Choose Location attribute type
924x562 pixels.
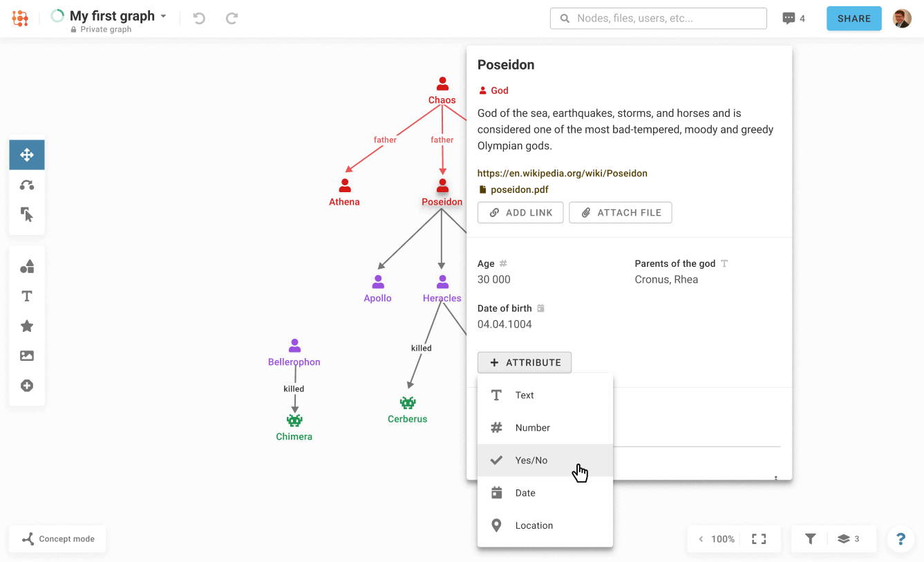point(535,525)
